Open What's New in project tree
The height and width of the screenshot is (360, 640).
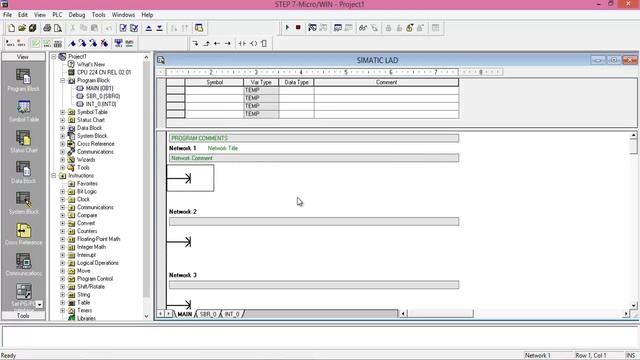point(91,64)
